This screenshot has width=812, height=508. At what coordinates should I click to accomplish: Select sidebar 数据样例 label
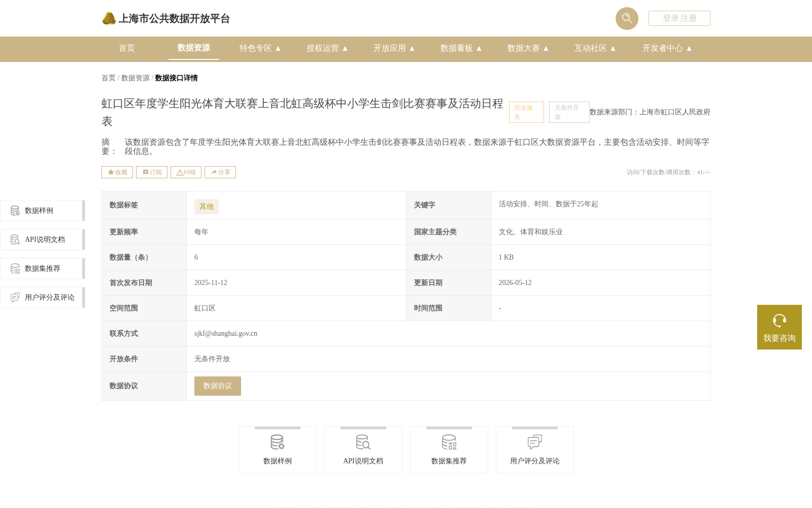click(x=39, y=211)
